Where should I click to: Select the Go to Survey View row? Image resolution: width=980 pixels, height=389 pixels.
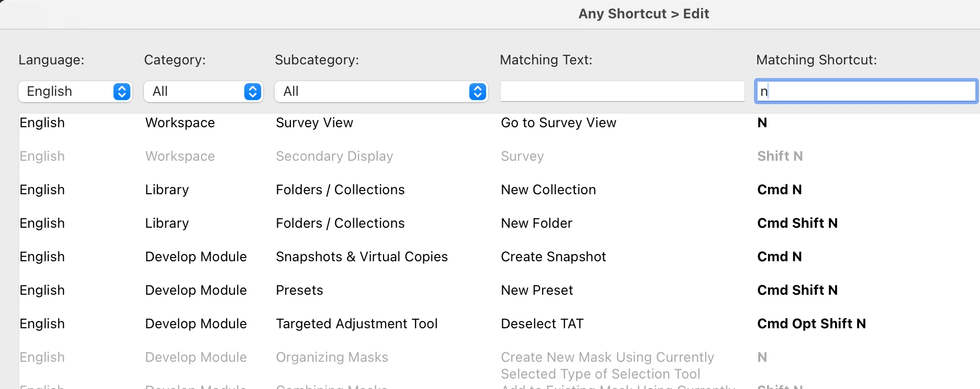(558, 123)
